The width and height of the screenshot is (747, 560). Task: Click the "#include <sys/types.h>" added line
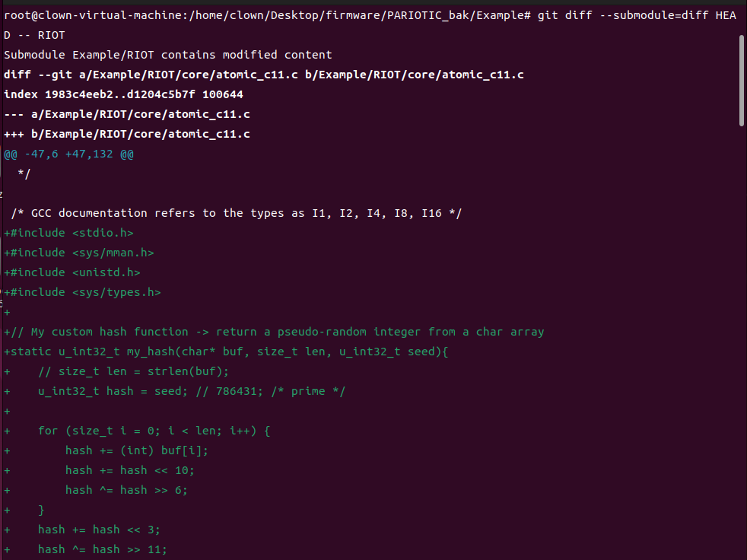pos(85,292)
